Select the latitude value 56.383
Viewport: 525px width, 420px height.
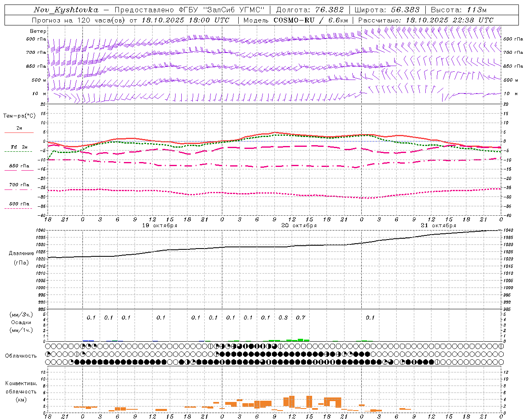point(405,10)
